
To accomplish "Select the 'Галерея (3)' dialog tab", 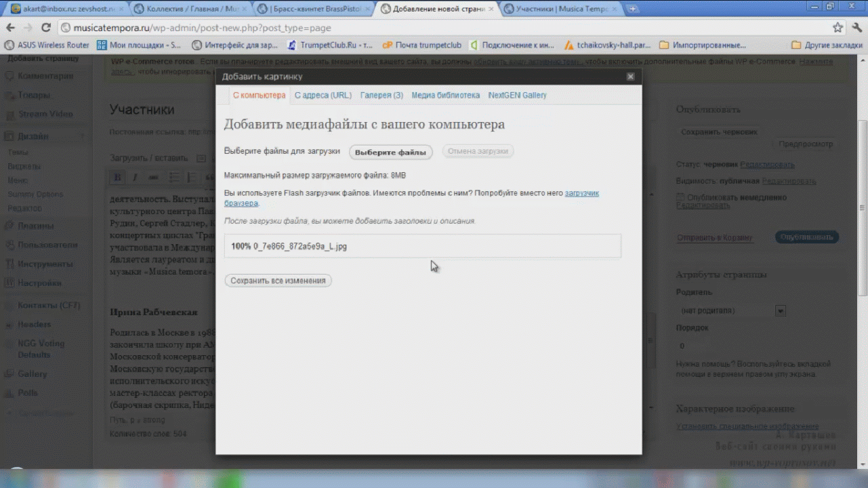I will coord(381,96).
